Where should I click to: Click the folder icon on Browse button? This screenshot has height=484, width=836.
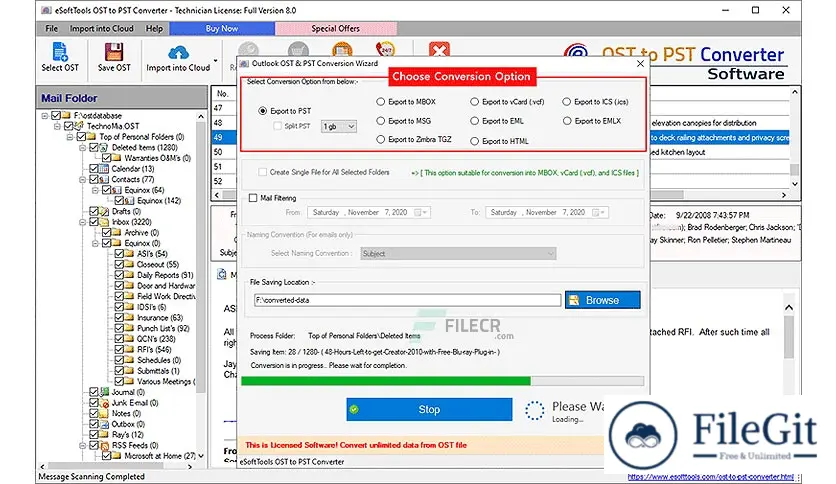[x=574, y=301]
